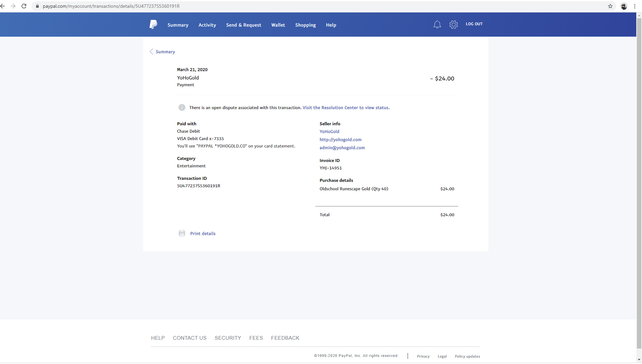This screenshot has height=364, width=642.
Task: Click the browser address bar URL
Action: click(111, 6)
